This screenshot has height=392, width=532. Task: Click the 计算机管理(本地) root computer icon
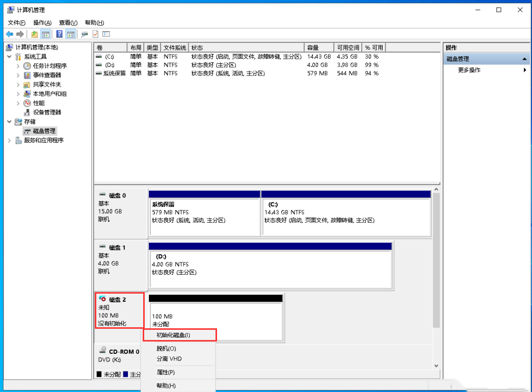tap(10, 47)
